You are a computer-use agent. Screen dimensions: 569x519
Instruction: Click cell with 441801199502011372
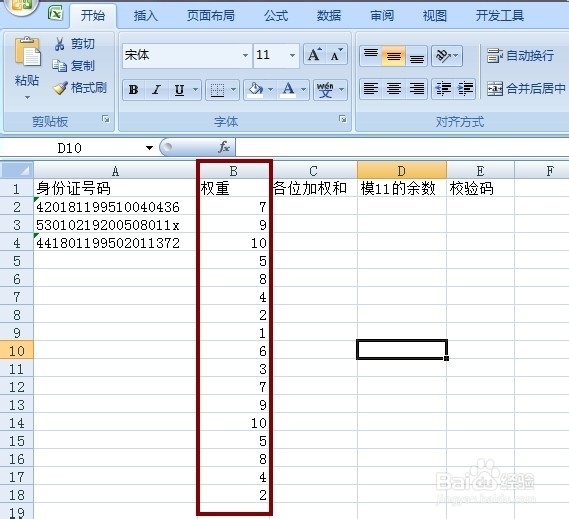tap(115, 243)
